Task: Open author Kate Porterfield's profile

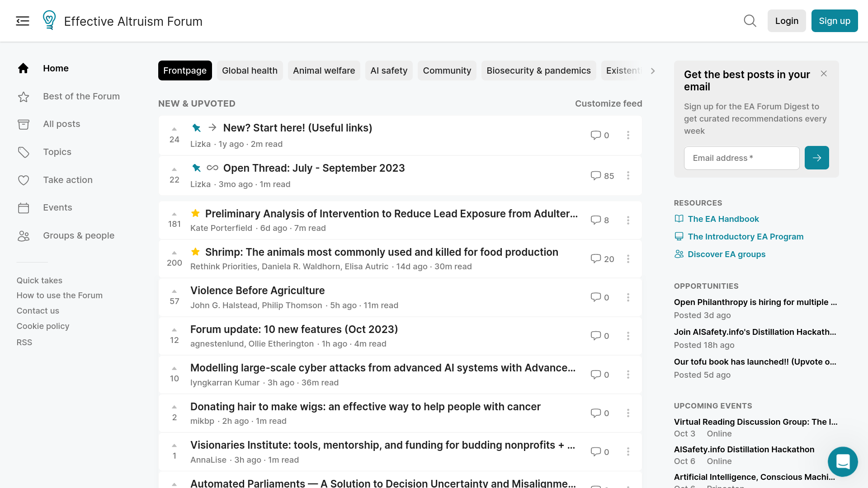Action: tap(221, 228)
